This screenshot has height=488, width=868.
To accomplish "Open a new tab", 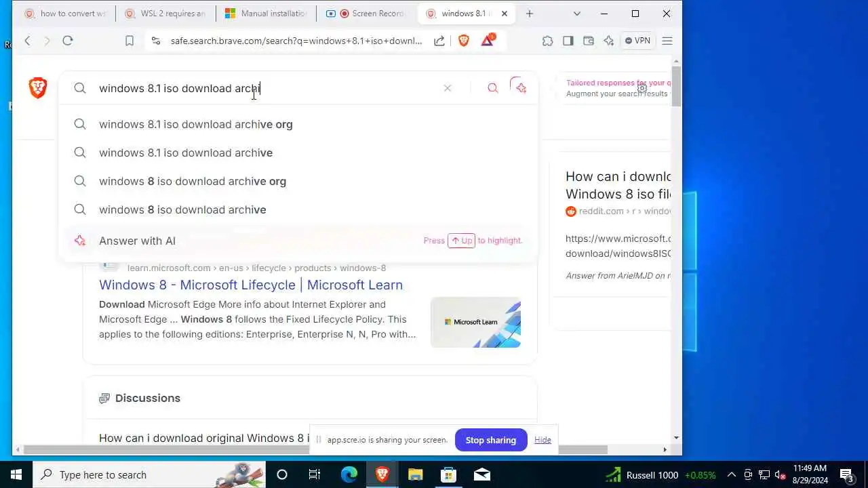I will (x=530, y=14).
